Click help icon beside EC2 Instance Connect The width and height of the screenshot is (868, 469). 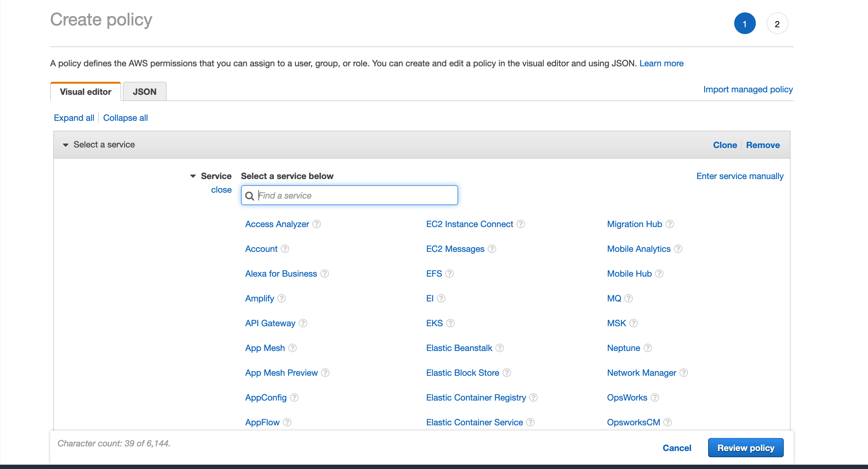click(x=521, y=224)
